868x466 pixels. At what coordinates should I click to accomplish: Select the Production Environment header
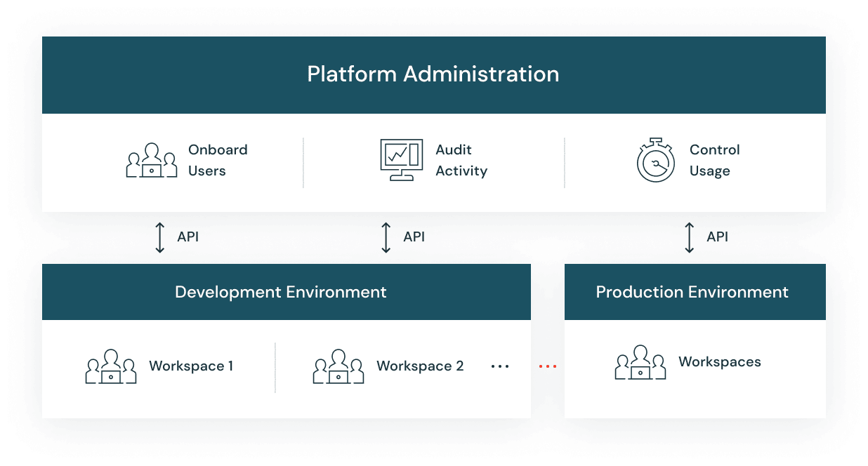pos(695,292)
